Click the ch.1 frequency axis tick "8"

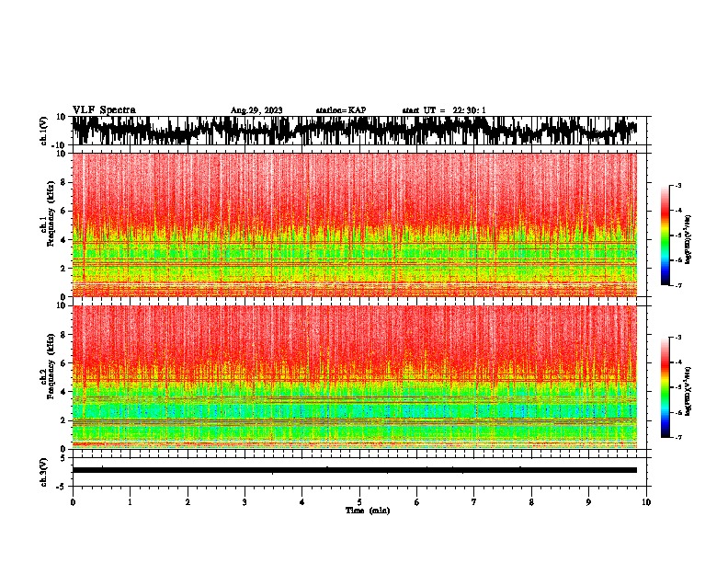[x=63, y=182]
